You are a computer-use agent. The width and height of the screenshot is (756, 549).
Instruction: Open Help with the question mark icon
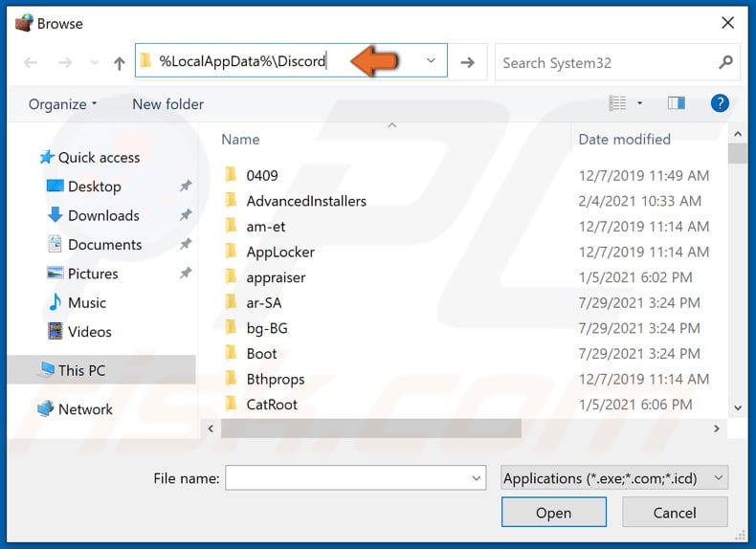point(720,103)
